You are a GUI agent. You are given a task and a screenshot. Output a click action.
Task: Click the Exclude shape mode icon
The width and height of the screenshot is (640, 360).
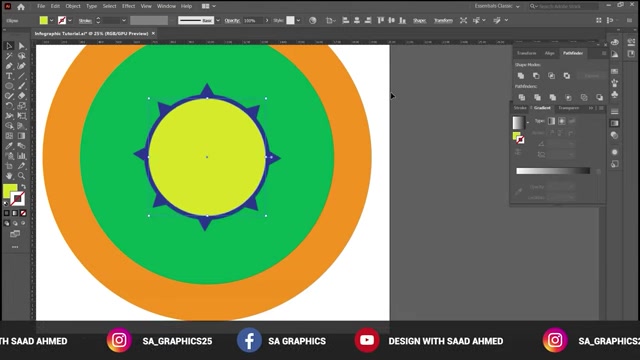[567, 76]
